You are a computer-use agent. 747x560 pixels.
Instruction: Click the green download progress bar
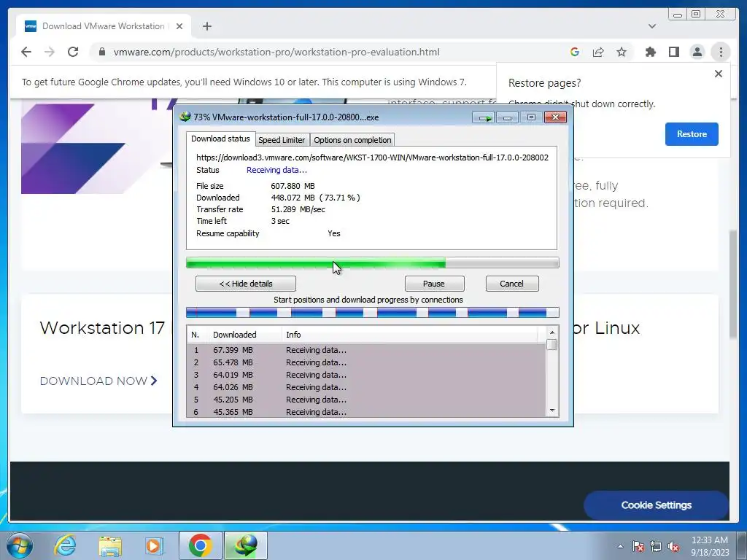tap(372, 262)
